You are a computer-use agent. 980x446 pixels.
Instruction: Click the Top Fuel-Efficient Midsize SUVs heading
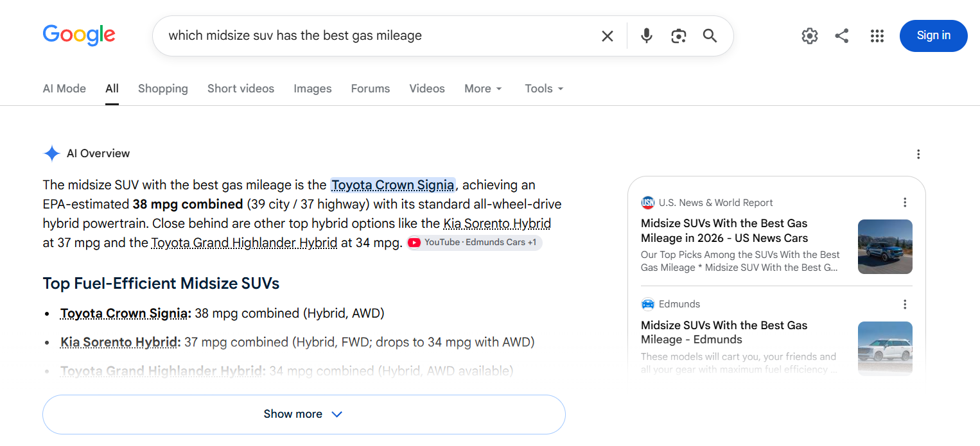tap(161, 284)
